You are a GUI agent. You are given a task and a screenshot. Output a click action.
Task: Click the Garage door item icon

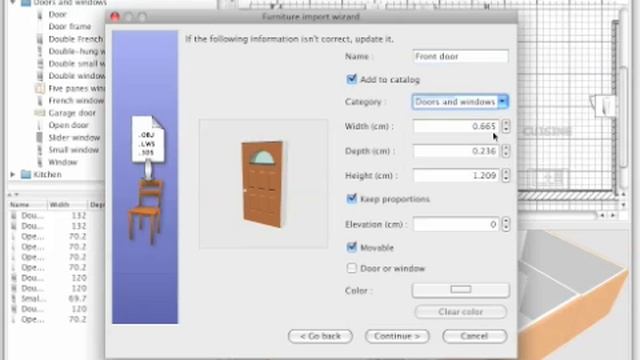click(x=40, y=113)
